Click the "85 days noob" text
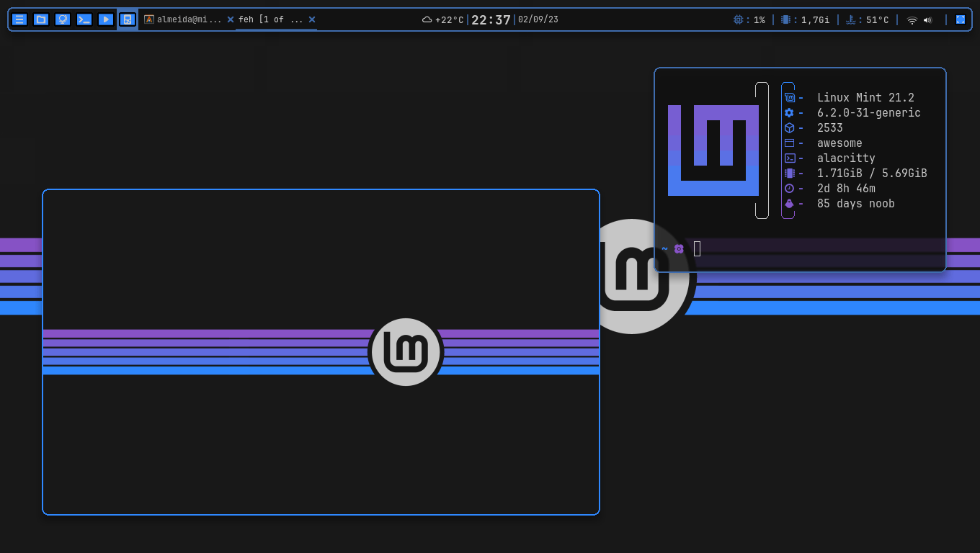The width and height of the screenshot is (980, 553). click(x=856, y=204)
